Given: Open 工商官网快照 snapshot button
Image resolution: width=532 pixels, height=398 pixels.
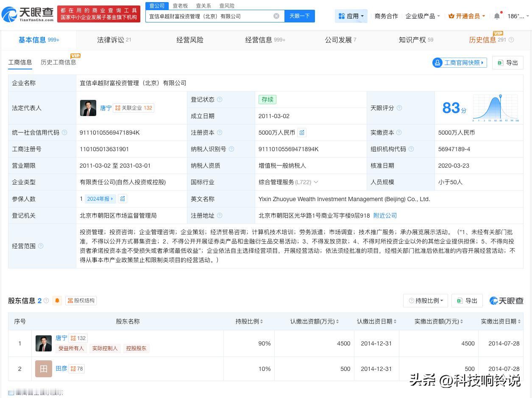Looking at the screenshot, I should click(x=460, y=63).
